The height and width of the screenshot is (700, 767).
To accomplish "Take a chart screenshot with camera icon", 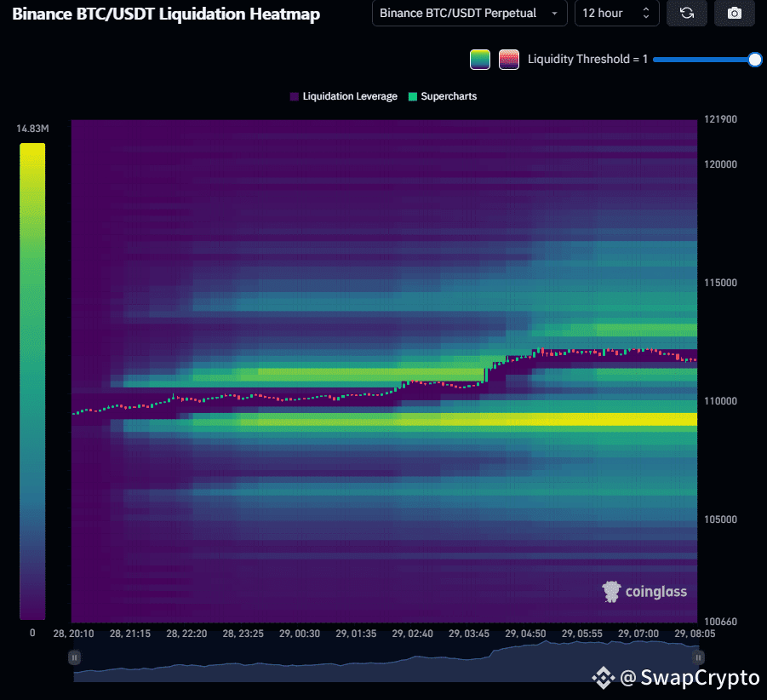I will point(735,14).
